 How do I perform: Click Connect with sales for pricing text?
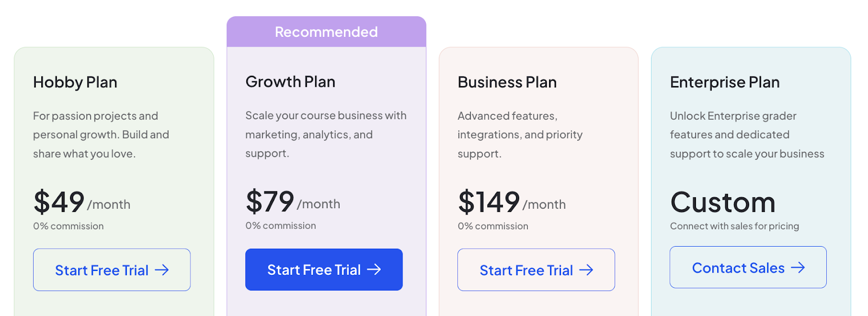pyautogui.click(x=735, y=226)
